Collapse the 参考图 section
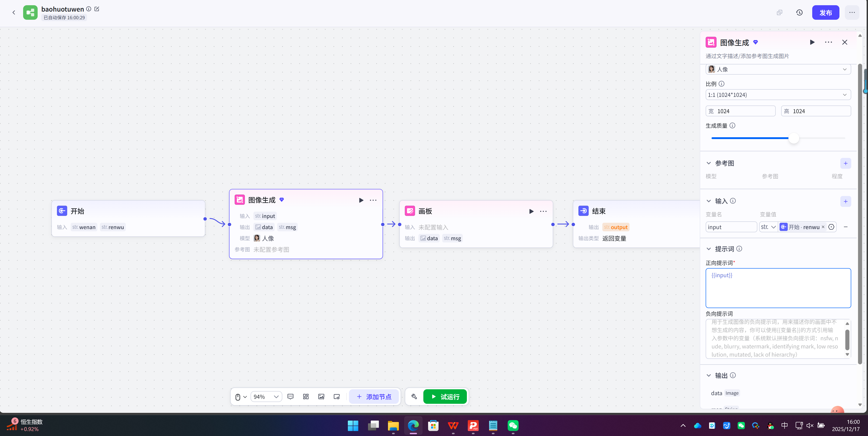 pos(709,163)
